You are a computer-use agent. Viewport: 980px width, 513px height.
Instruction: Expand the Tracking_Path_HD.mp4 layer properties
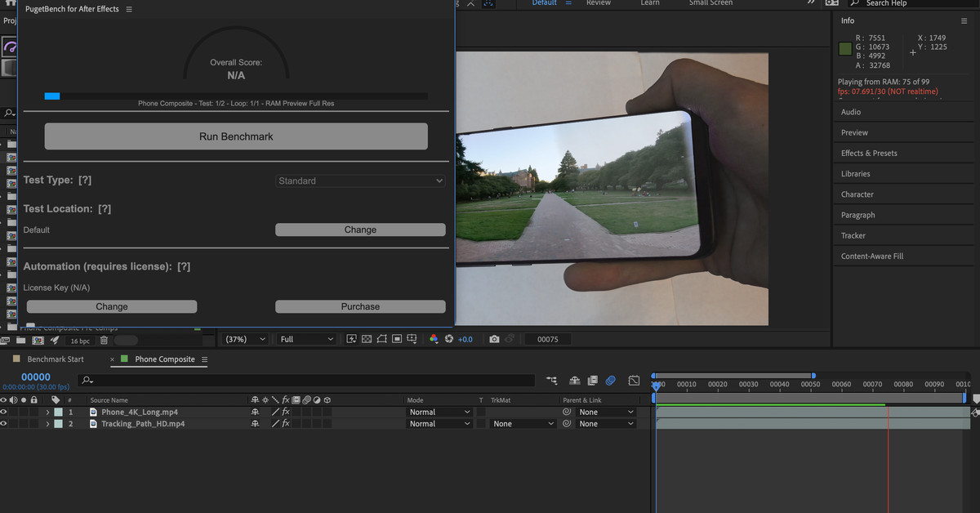click(x=47, y=424)
